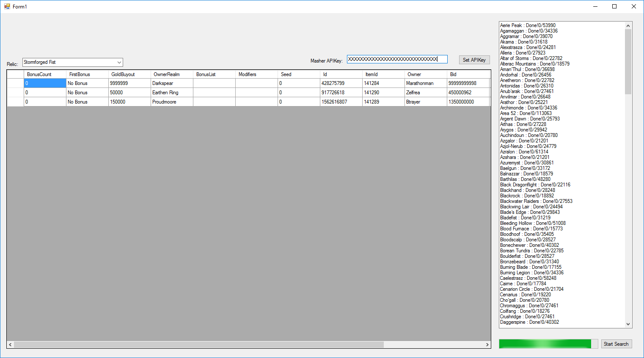Sort by the Owner column header
Image resolution: width=644 pixels, height=358 pixels.
[426, 74]
